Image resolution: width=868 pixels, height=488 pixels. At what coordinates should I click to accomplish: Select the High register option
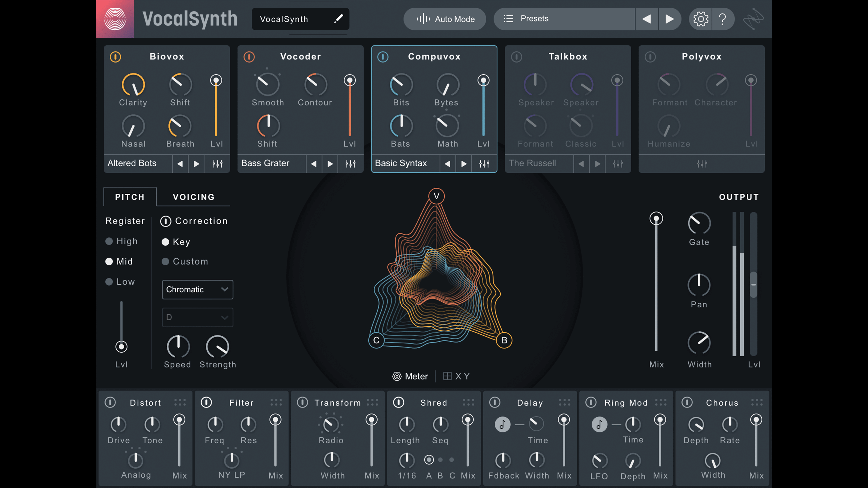(121, 241)
